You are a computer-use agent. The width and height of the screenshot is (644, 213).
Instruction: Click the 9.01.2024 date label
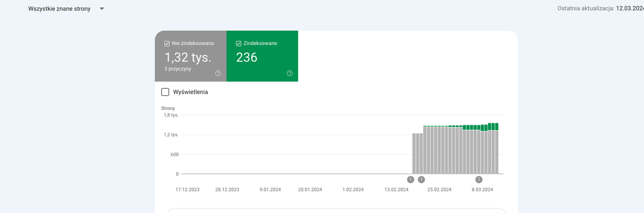click(x=270, y=190)
